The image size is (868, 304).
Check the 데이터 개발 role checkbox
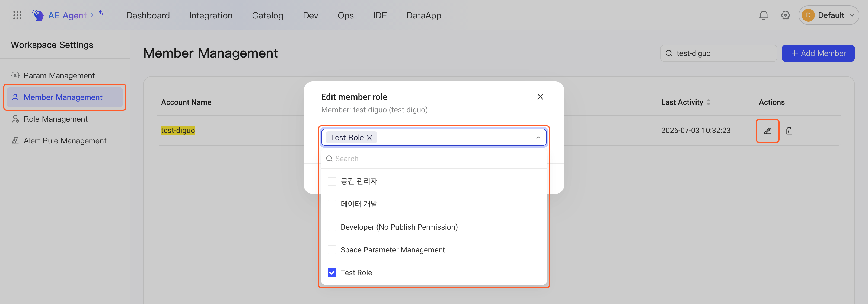332,204
